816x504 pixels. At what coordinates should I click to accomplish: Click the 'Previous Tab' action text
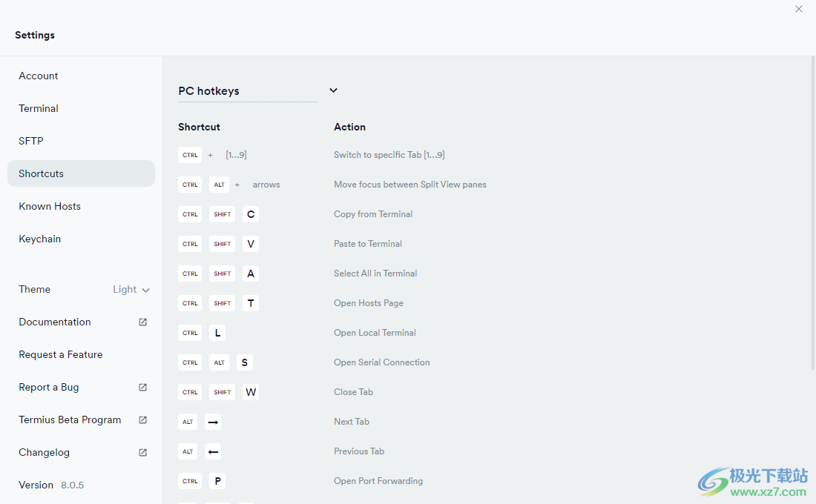pos(359,451)
